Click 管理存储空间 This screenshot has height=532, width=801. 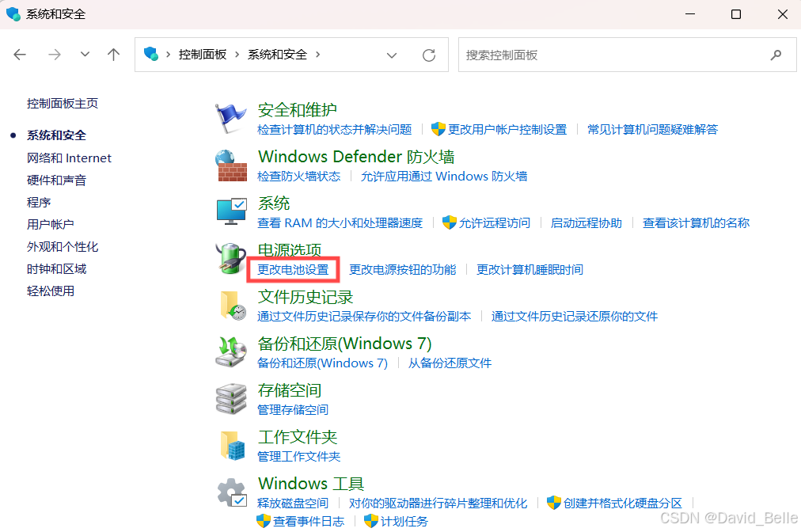click(293, 410)
